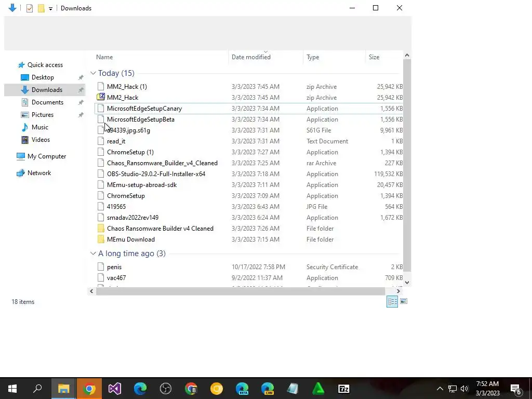Open 7-Zip from the taskbar
The width and height of the screenshot is (532, 399).
pyautogui.click(x=344, y=389)
